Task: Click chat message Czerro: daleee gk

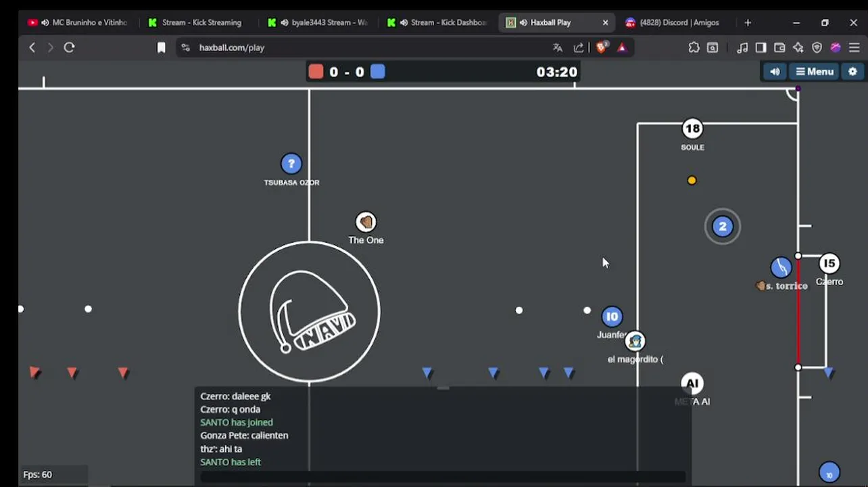Action: click(x=235, y=396)
